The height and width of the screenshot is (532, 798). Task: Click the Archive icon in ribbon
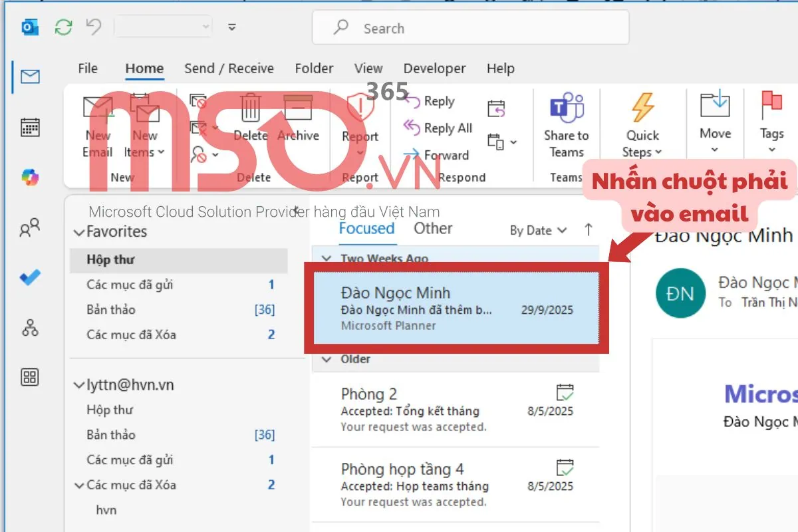coord(298,108)
